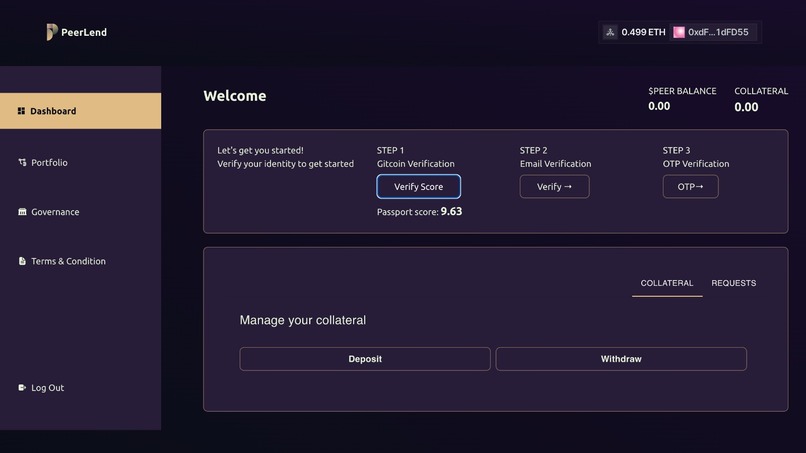Click the Terms & Condition document icon

(22, 261)
